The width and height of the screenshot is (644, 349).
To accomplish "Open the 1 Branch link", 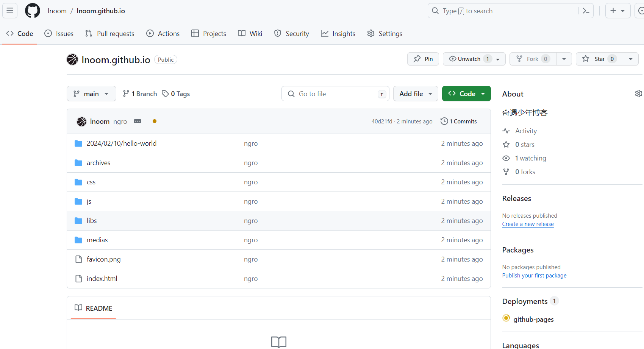I will click(x=140, y=94).
